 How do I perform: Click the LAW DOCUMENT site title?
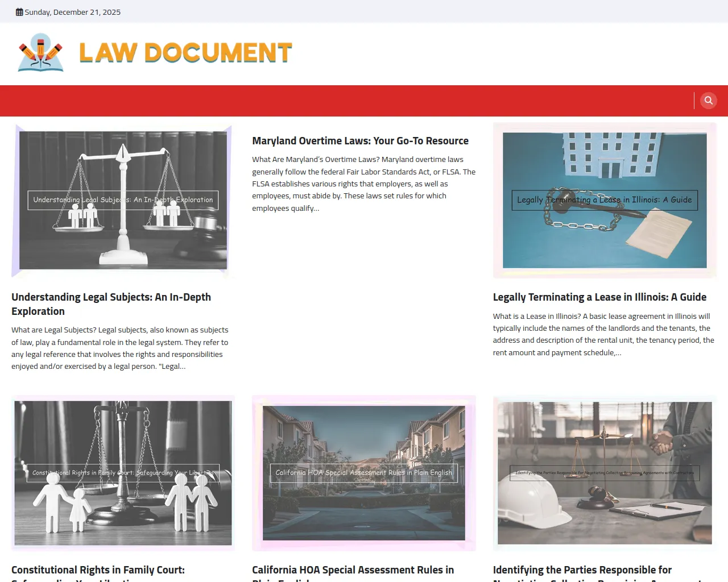click(185, 53)
